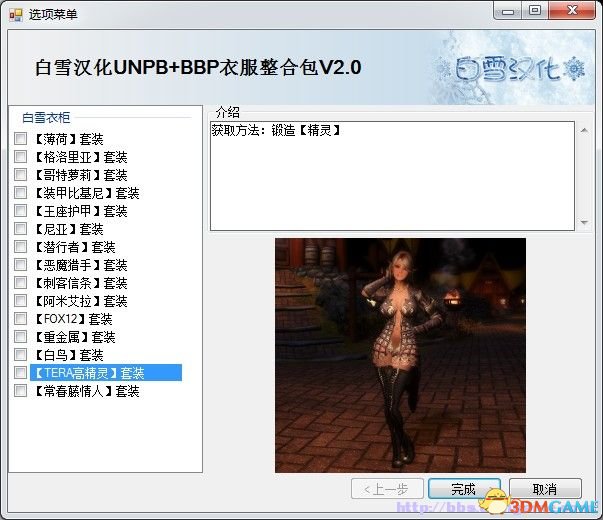This screenshot has height=520, width=603.
Task: Select the 【重金属】套装 list label
Action: 75,337
